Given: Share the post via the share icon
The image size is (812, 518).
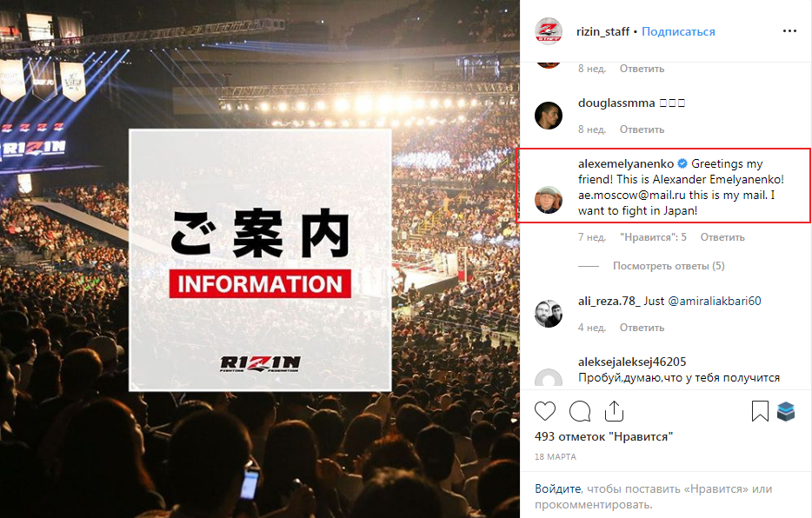Looking at the screenshot, I should tap(614, 411).
